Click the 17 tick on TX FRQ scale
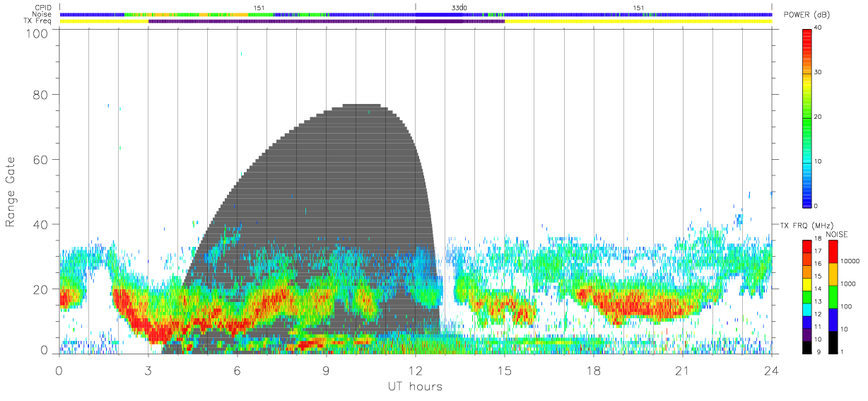Image resolution: width=868 pixels, height=401 pixels. (818, 251)
